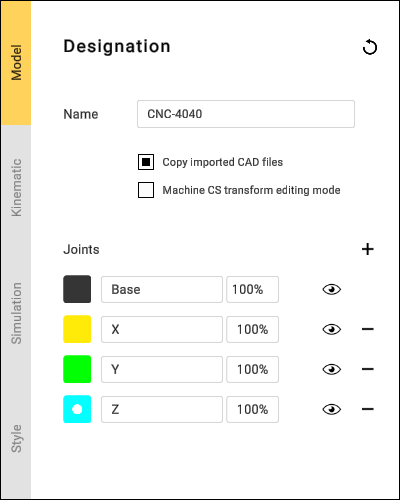Toggle visibility eye for X joint

pyautogui.click(x=332, y=329)
